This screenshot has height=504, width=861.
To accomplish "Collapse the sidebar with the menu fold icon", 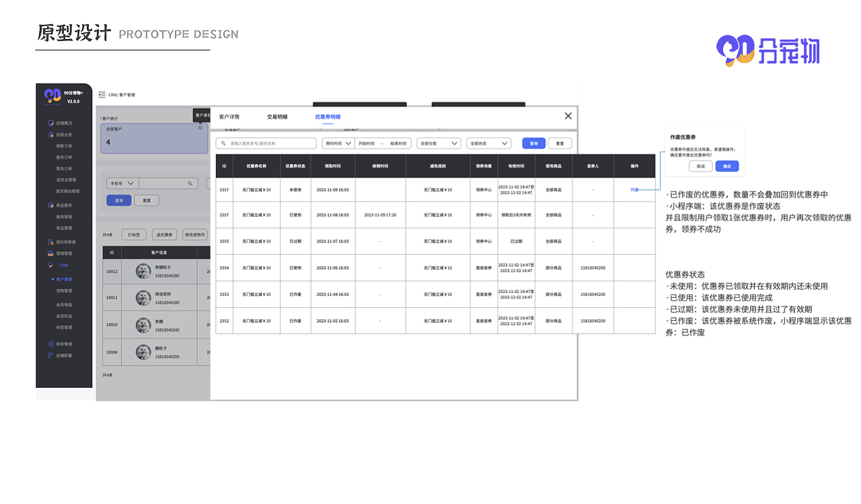I will [102, 95].
